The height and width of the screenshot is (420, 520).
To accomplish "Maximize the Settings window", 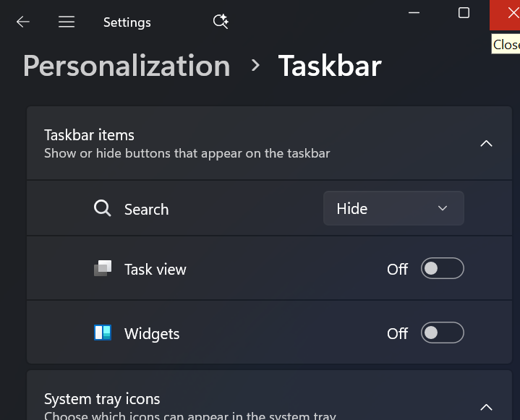I will point(464,13).
